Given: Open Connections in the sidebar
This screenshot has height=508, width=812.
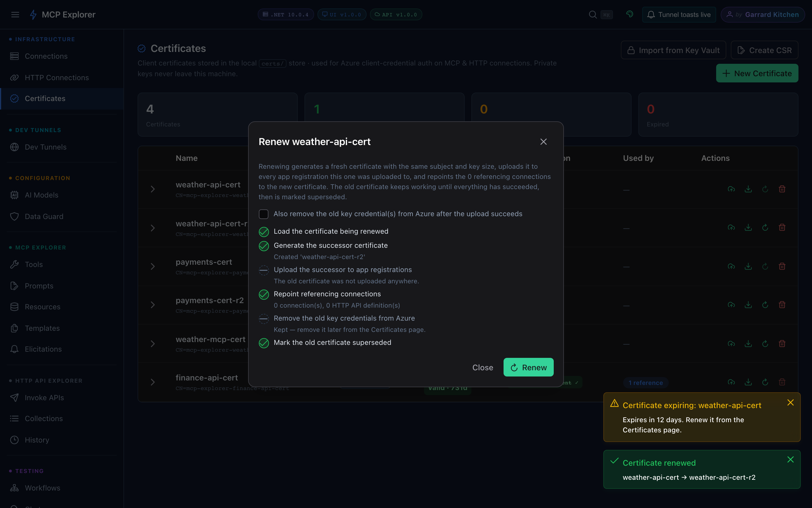Looking at the screenshot, I should (x=62, y=56).
